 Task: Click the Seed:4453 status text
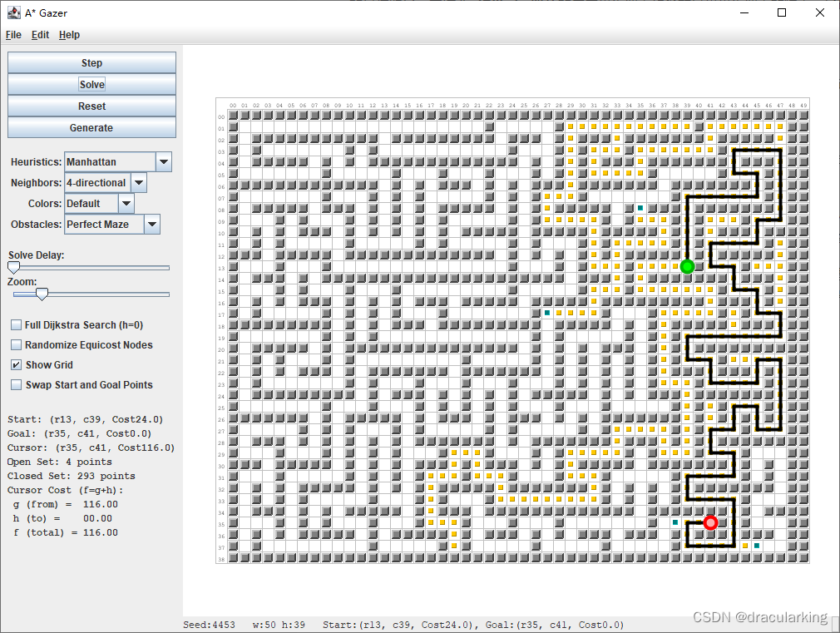pos(209,625)
